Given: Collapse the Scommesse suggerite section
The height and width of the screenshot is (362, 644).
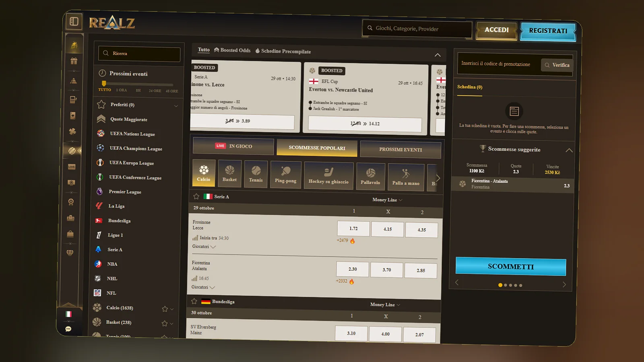Looking at the screenshot, I should pyautogui.click(x=569, y=150).
